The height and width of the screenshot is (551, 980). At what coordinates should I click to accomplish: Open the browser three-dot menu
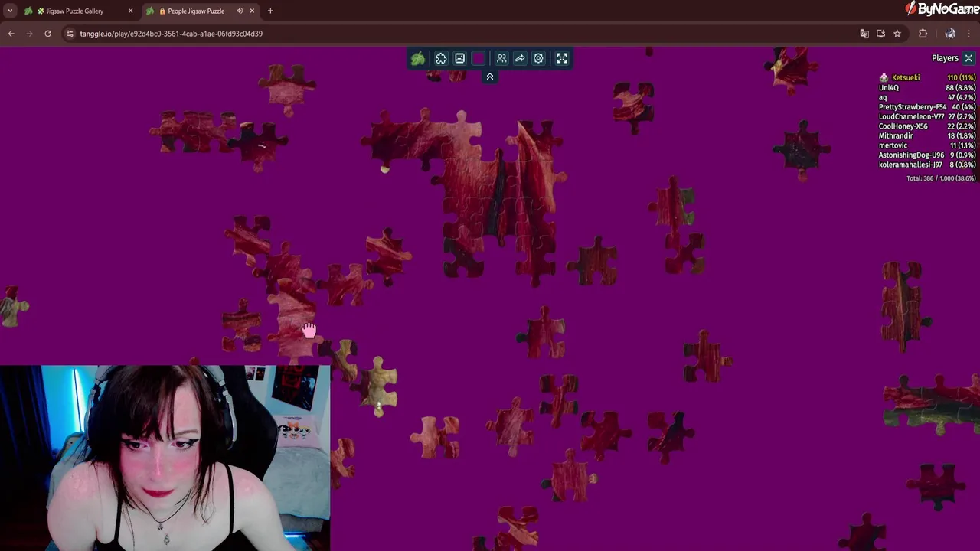tap(969, 34)
